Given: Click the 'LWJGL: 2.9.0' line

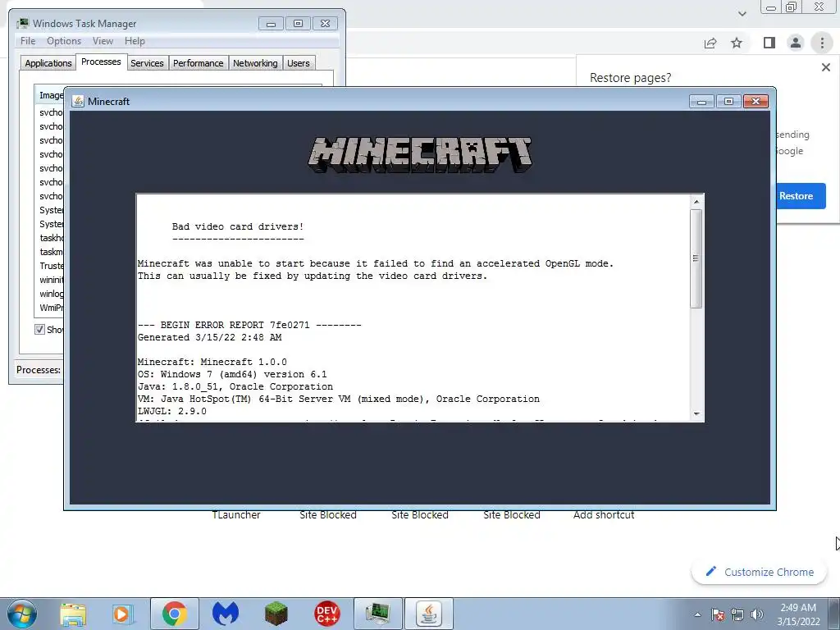Looking at the screenshot, I should (172, 412).
